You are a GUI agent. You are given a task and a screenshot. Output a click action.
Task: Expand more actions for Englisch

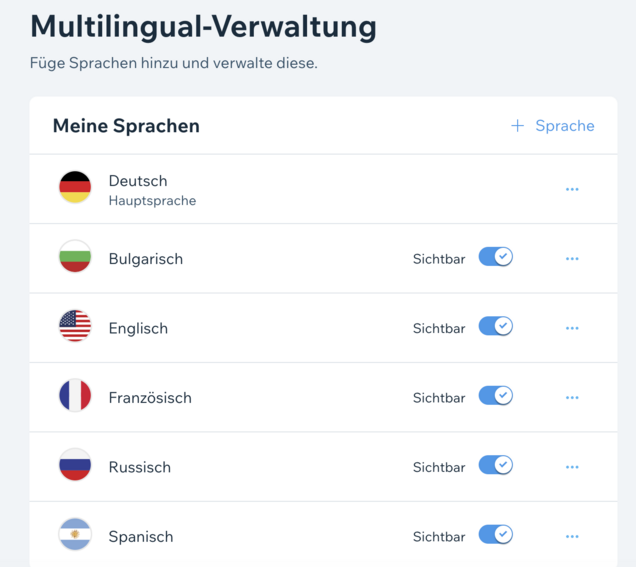click(572, 328)
